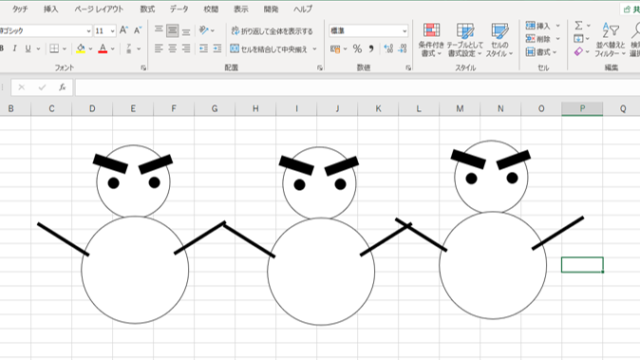Click the Conditional Formatting icon
Screen dimensions: 640x360
click(431, 40)
